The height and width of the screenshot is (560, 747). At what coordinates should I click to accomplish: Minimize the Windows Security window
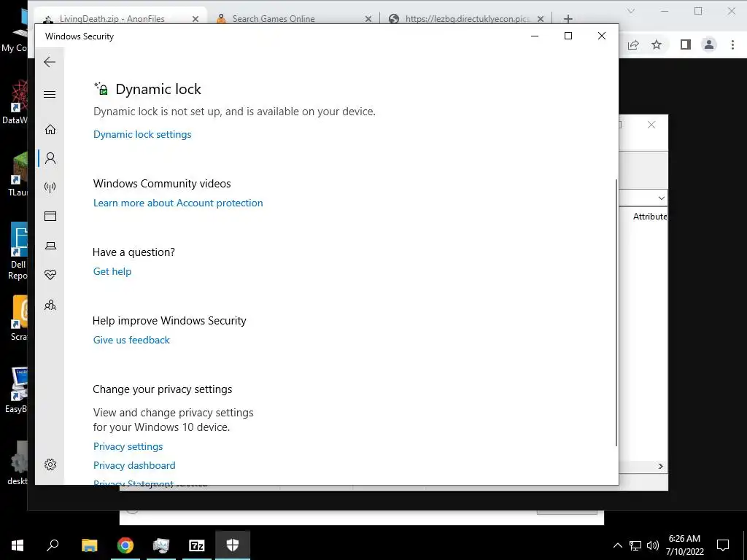click(x=535, y=36)
